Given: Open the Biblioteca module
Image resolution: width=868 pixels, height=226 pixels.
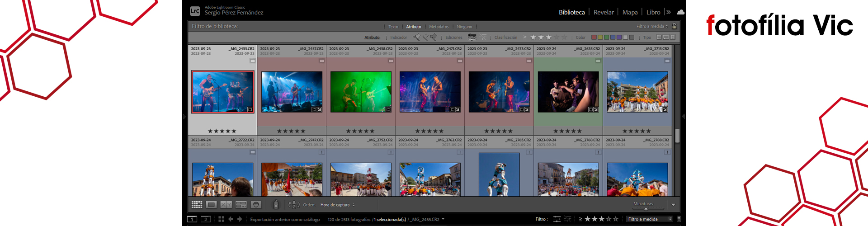Looking at the screenshot, I should [571, 12].
